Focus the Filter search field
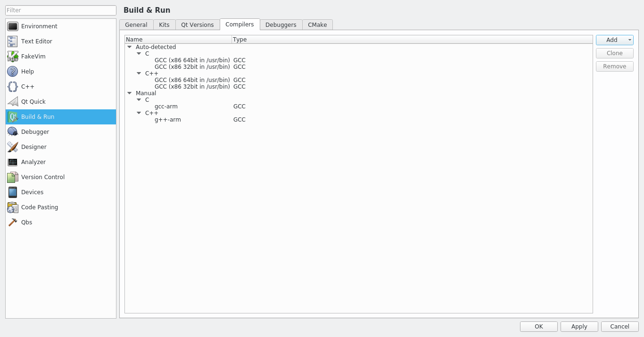This screenshot has height=337, width=644. 61,10
